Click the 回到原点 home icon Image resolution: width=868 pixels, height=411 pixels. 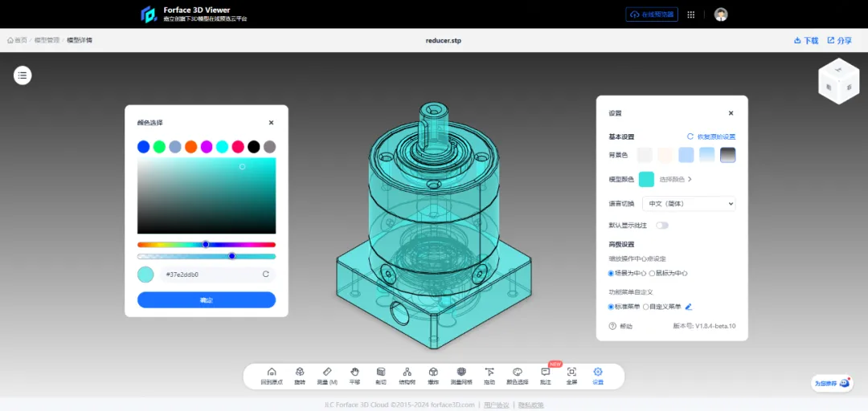(x=272, y=372)
